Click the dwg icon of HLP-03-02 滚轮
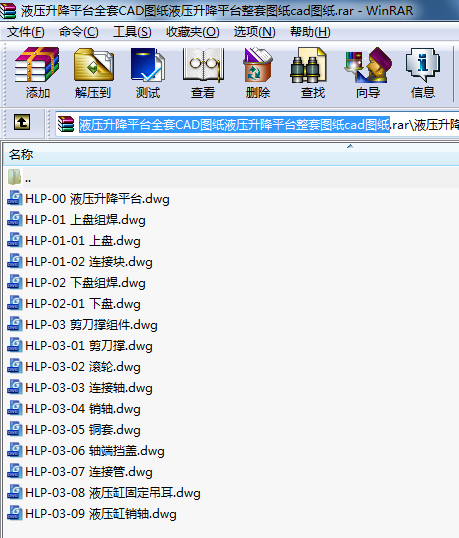 15,366
